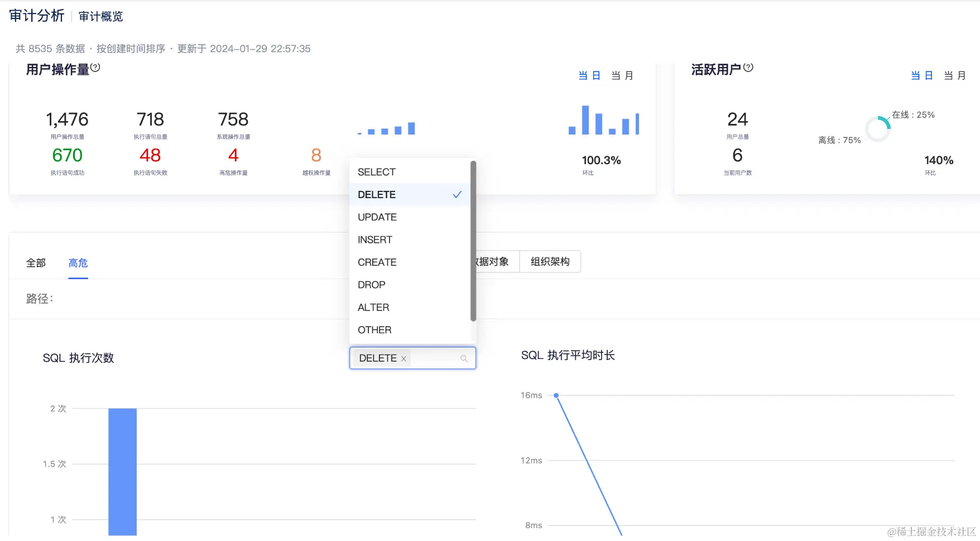
Task: Click the 路径 label
Action: [40, 299]
